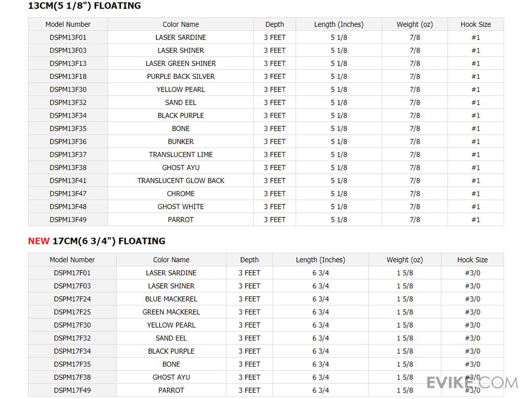Select the DSPM17F49 model cell
Screen dimensions: 532x399
click(x=72, y=390)
